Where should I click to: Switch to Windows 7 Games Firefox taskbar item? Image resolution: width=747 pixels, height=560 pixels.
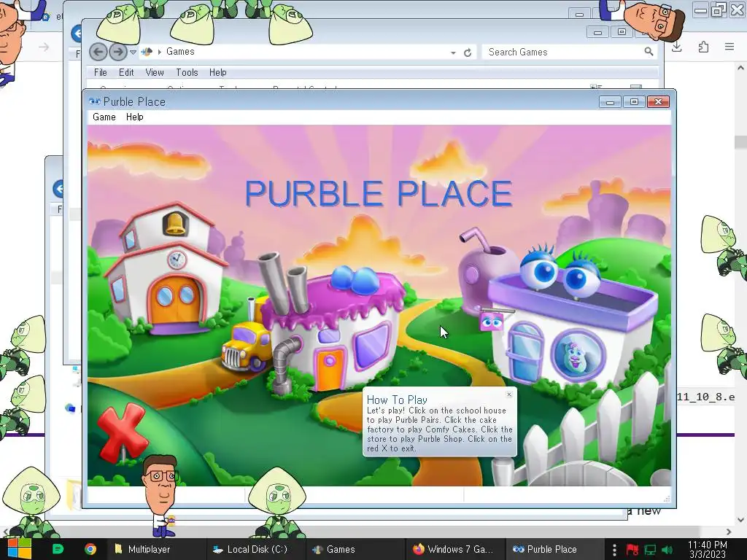pyautogui.click(x=454, y=549)
